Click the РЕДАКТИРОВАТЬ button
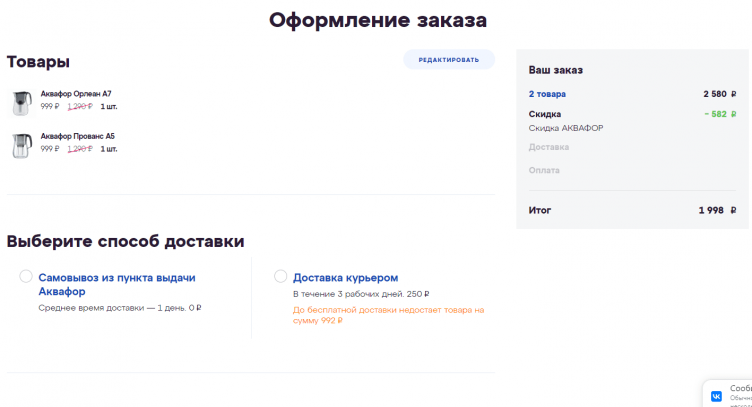This screenshot has width=752, height=407. point(448,59)
